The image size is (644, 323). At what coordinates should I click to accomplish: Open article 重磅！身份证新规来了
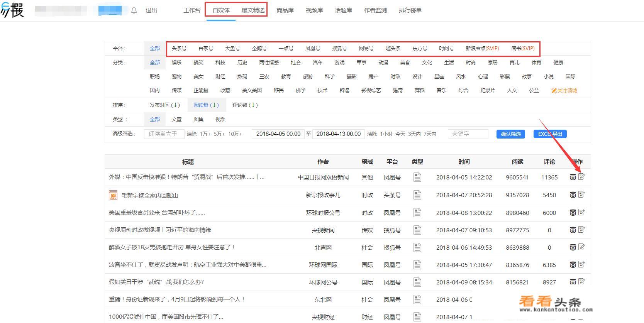tap(177, 299)
